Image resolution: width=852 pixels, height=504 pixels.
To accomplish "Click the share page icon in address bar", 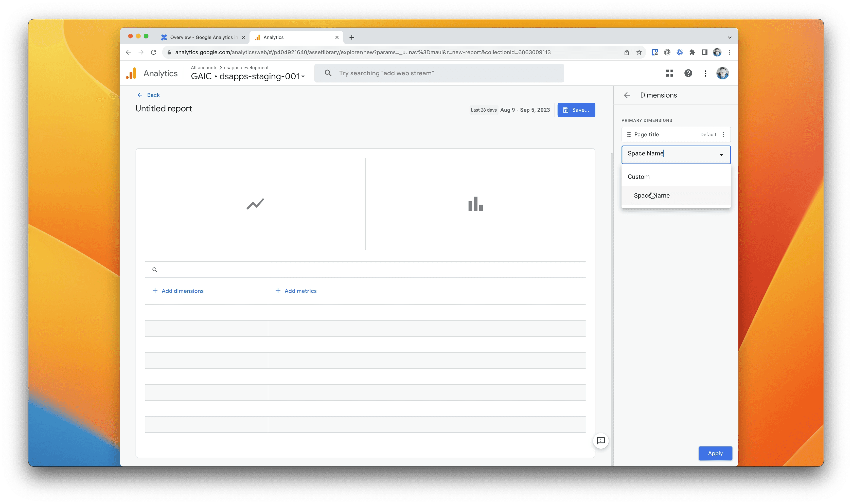I will tap(627, 52).
